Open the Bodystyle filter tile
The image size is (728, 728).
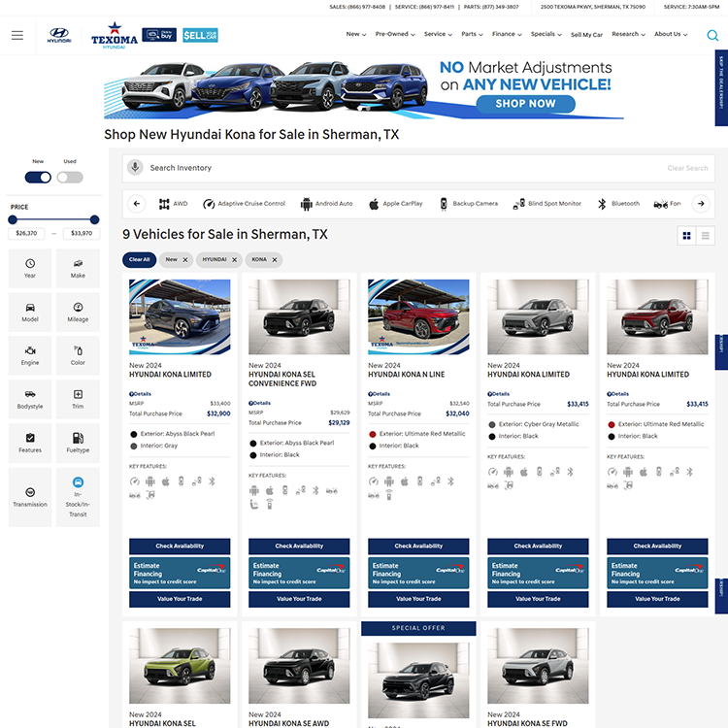[30, 399]
